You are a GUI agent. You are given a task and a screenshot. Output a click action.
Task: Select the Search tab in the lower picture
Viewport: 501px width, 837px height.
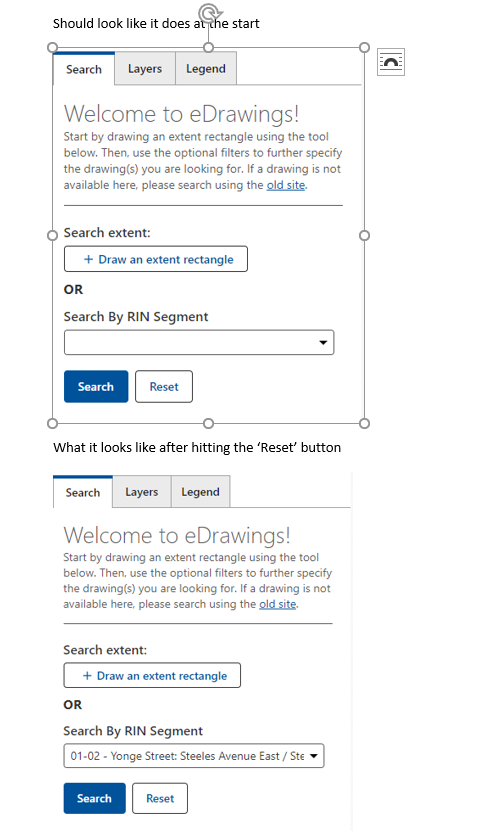point(83,492)
